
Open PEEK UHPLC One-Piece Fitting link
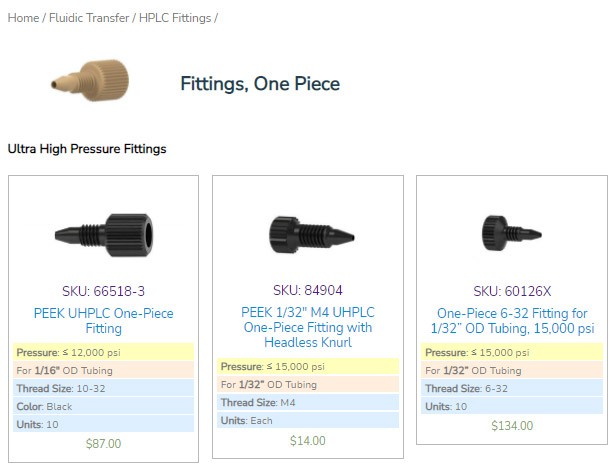click(104, 321)
